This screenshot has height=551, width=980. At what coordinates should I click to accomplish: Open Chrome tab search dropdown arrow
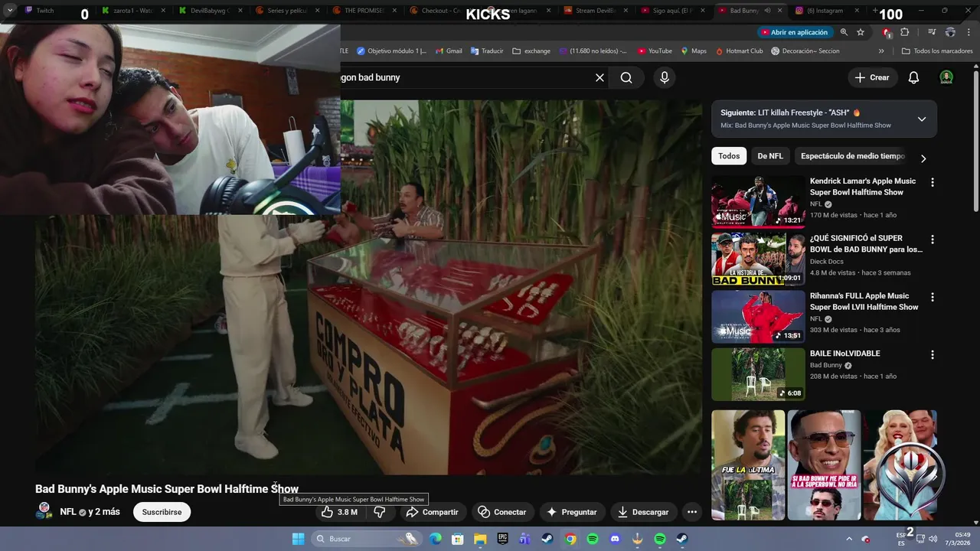[10, 11]
